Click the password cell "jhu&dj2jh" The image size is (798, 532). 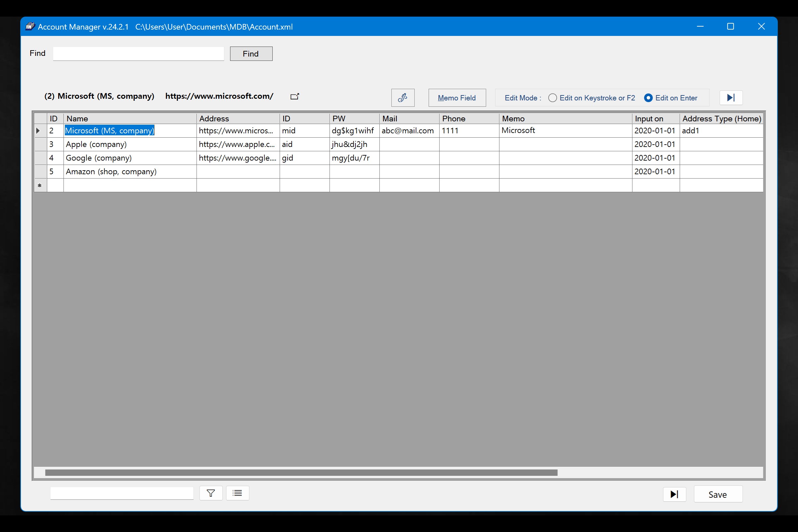tap(354, 144)
